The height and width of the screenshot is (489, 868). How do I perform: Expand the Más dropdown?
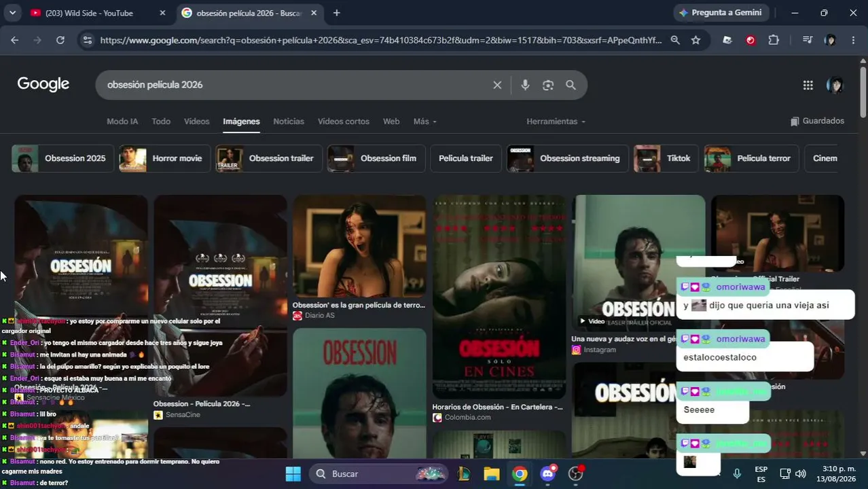click(424, 122)
